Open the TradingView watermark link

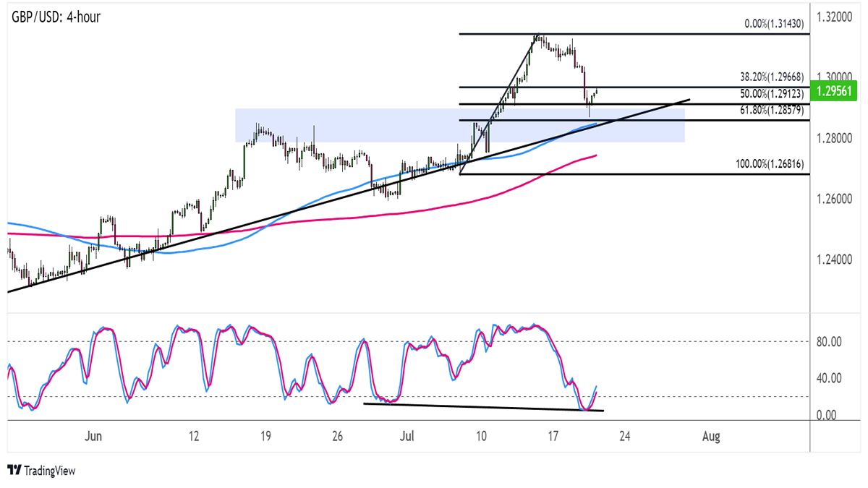coord(41,471)
